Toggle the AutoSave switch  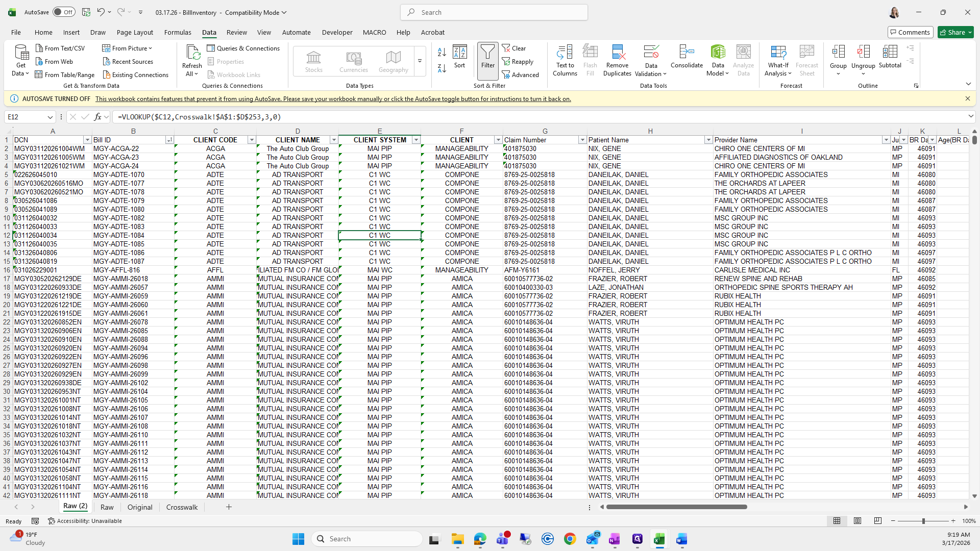click(x=64, y=12)
